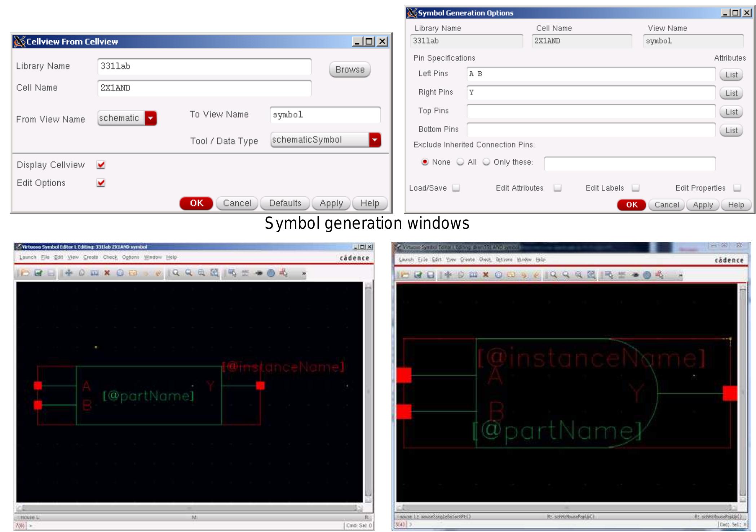Click Move (four-arrow) icon in 331lab 2X1AND editor
This screenshot has height=532, width=756.
point(69,273)
